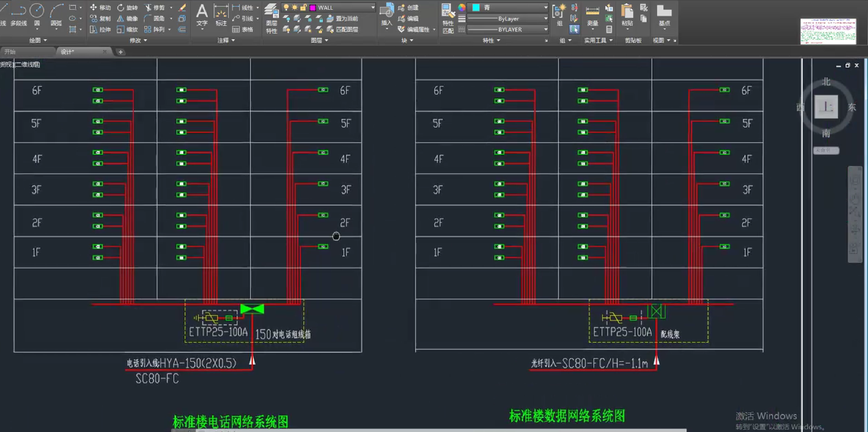Toggle the WALL layer freeze sun icon
Viewport: 868px width, 432px height.
click(x=295, y=7)
